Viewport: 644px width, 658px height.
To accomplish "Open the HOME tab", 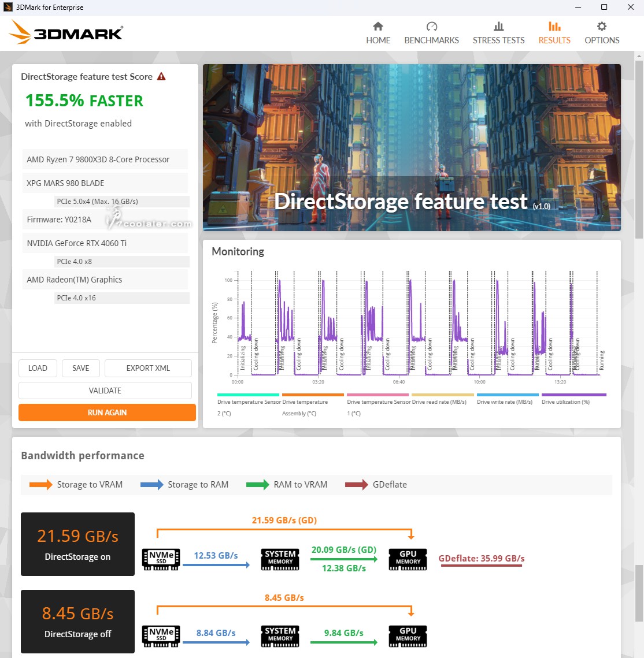I will click(x=378, y=33).
